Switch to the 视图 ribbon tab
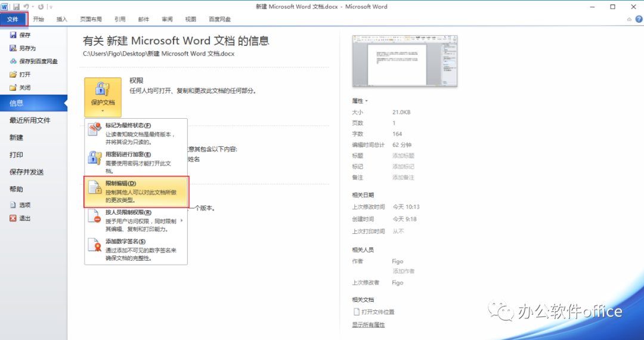644x340 pixels. click(x=191, y=19)
